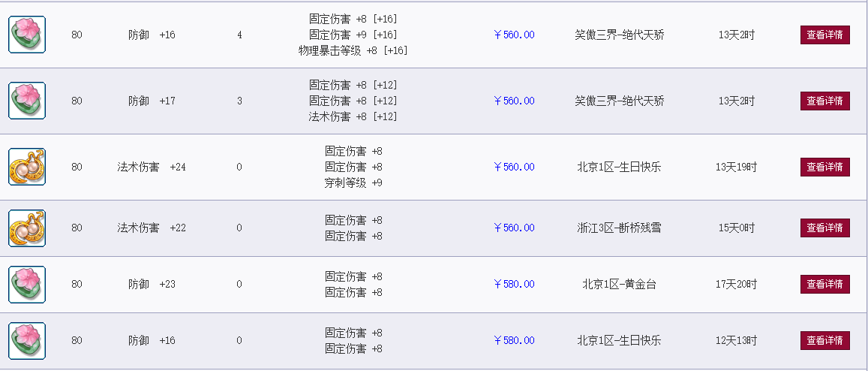Click the 法术伤害 +8 [+12] attribute line
The width and height of the screenshot is (868, 371).
coord(353,116)
